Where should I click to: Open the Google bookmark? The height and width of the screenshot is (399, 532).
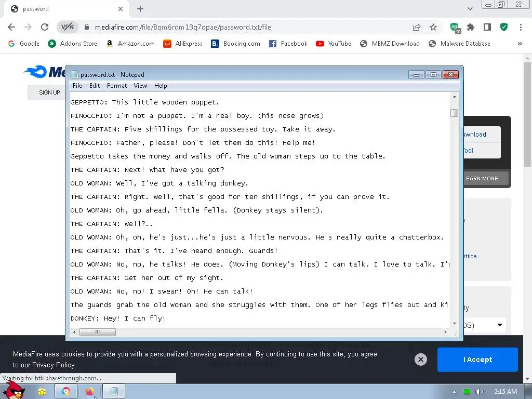pos(24,44)
